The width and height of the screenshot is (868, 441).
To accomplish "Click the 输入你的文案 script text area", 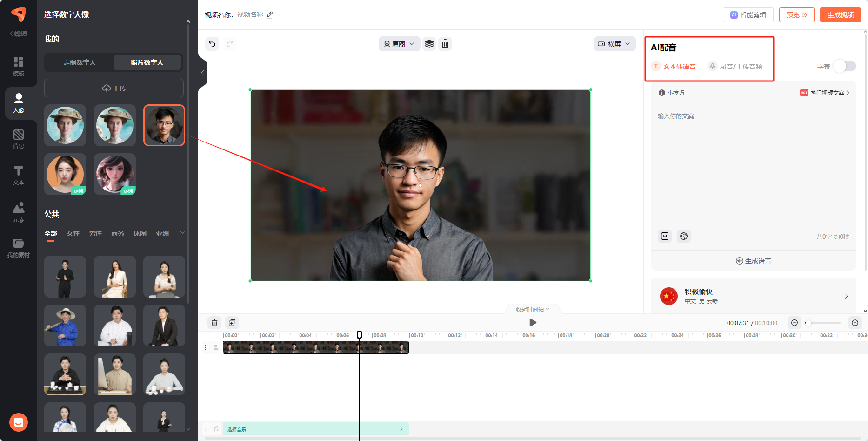I will pos(754,168).
